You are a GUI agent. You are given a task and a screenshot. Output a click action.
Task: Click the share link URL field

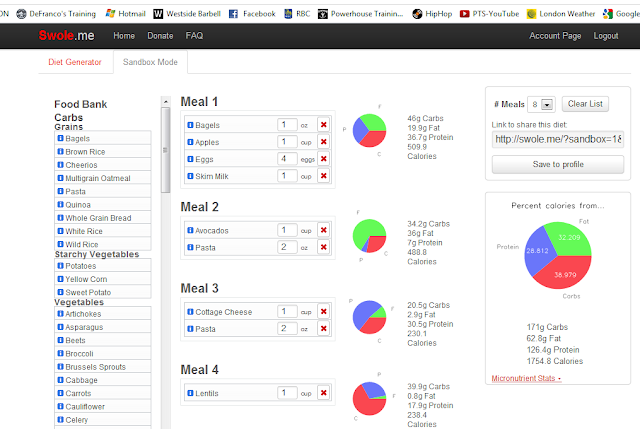pos(558,139)
